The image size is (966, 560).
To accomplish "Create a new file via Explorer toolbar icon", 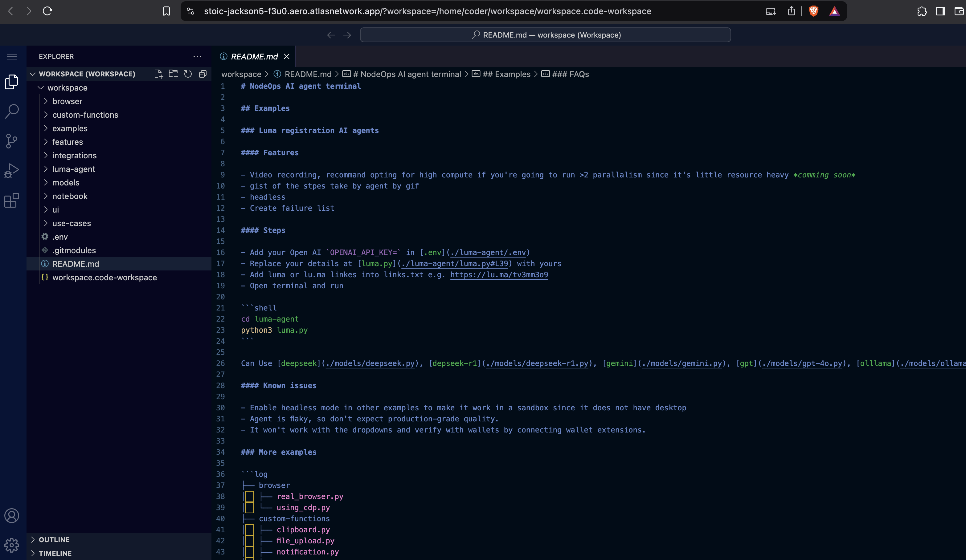I will [158, 74].
